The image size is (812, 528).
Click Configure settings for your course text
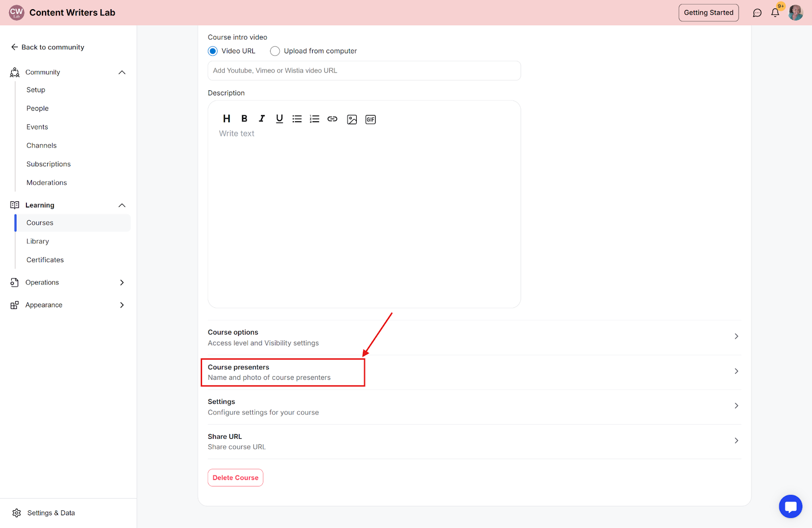(x=263, y=412)
